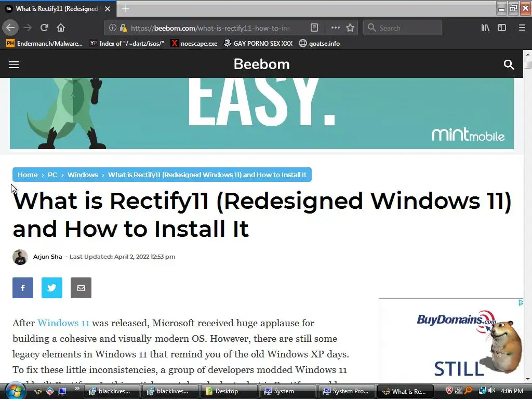Image resolution: width=532 pixels, height=399 pixels.
Task: Go back to the previous page
Action: click(10, 28)
